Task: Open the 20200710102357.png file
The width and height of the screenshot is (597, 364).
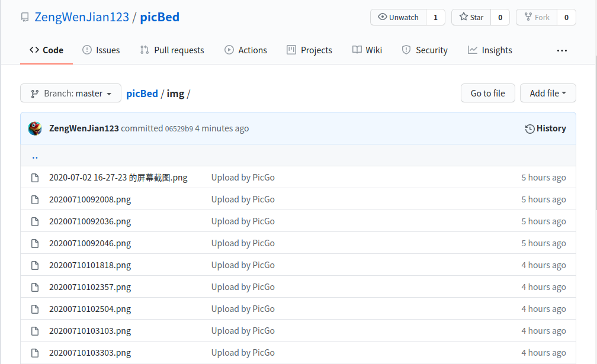Action: (x=90, y=287)
